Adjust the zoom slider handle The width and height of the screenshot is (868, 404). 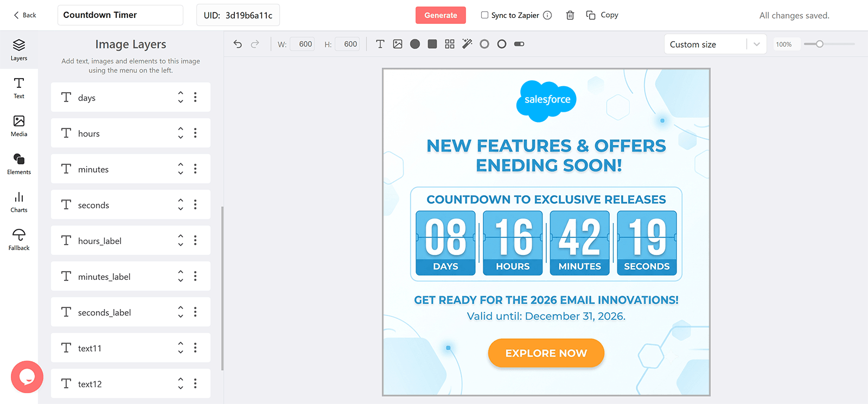pos(820,44)
